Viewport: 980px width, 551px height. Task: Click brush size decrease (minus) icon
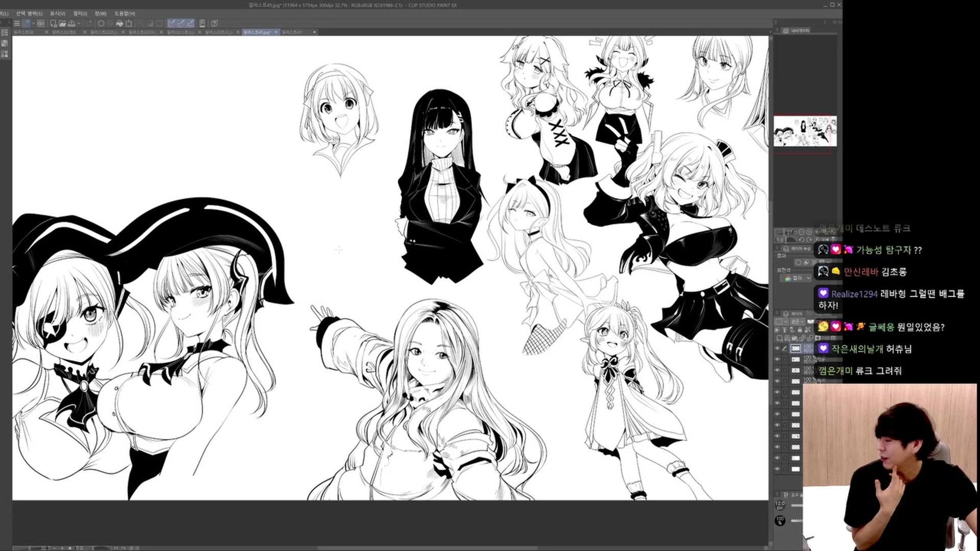[801, 232]
